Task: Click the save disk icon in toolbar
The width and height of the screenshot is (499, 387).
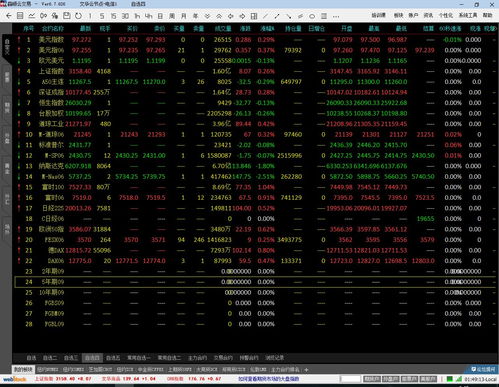Action: [66, 16]
